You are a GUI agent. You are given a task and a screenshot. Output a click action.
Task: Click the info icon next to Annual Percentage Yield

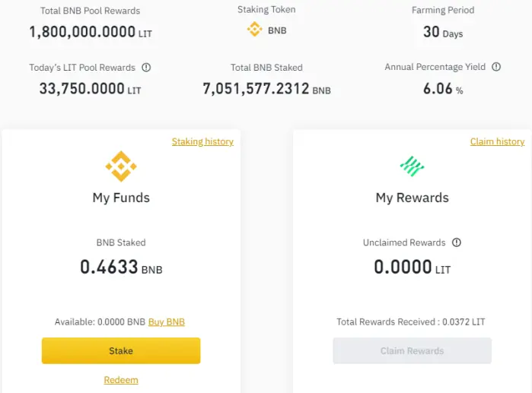click(496, 67)
